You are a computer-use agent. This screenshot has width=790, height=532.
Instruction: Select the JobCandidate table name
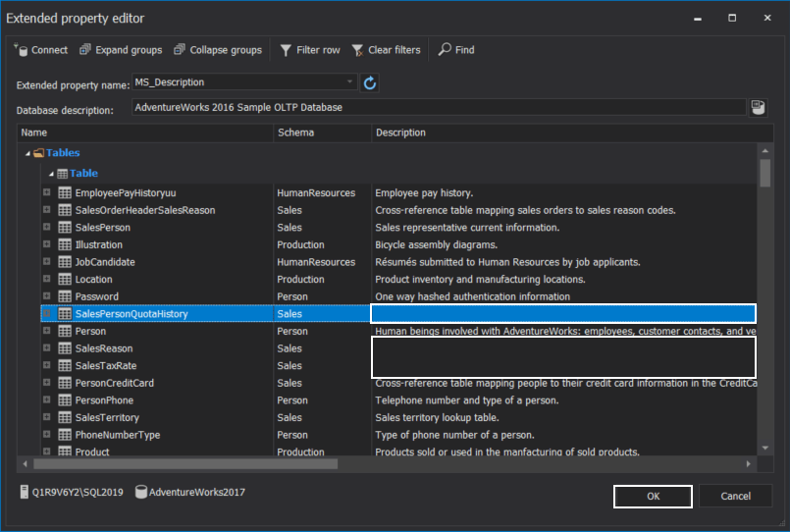click(x=105, y=262)
